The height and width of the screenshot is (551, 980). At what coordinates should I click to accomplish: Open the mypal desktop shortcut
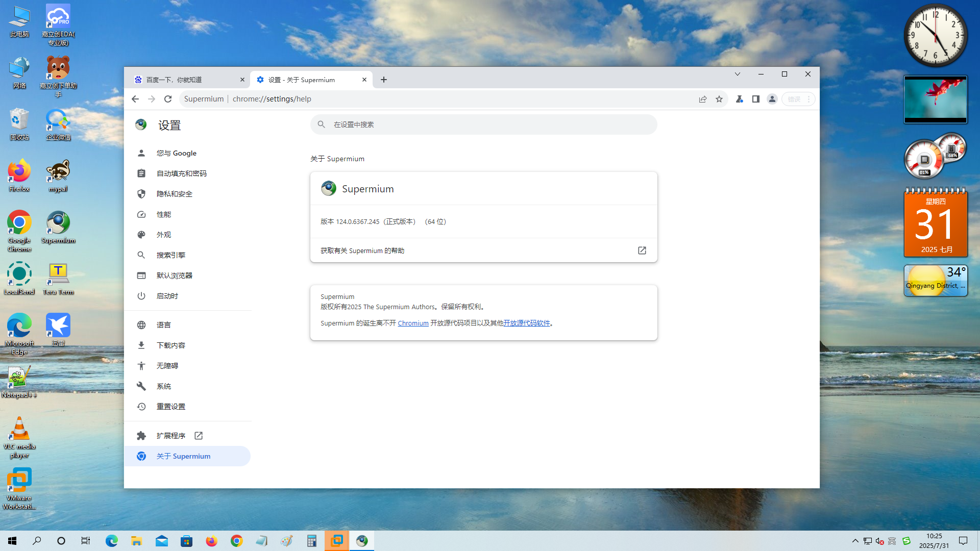tap(58, 176)
